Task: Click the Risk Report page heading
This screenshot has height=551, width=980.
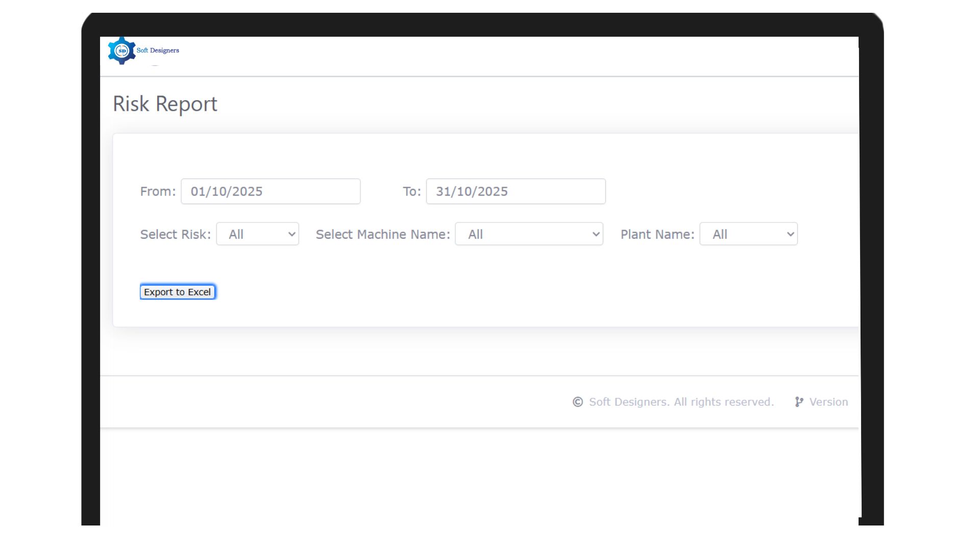Action: [165, 104]
